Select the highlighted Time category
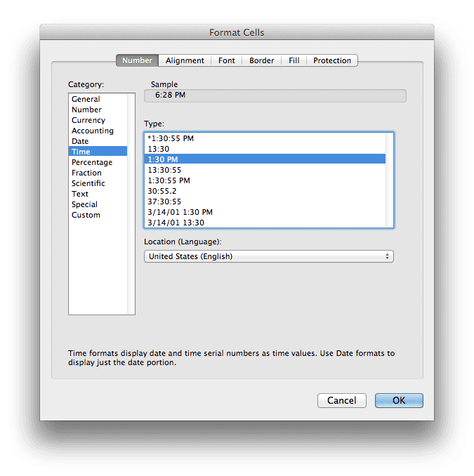 coord(98,152)
